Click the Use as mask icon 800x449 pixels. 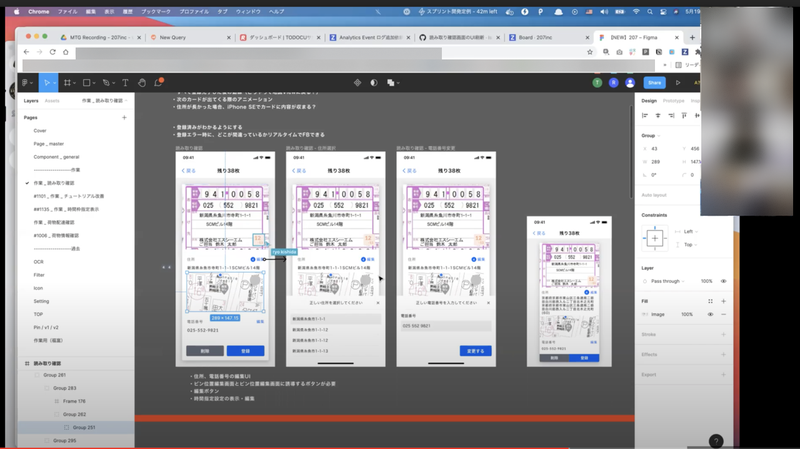pyautogui.click(x=374, y=83)
